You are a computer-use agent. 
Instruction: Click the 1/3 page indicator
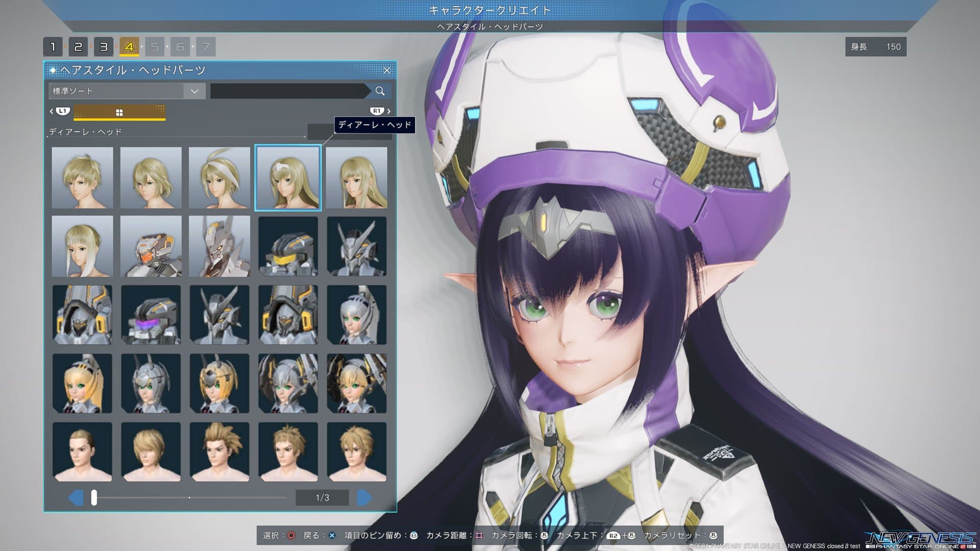(x=322, y=497)
